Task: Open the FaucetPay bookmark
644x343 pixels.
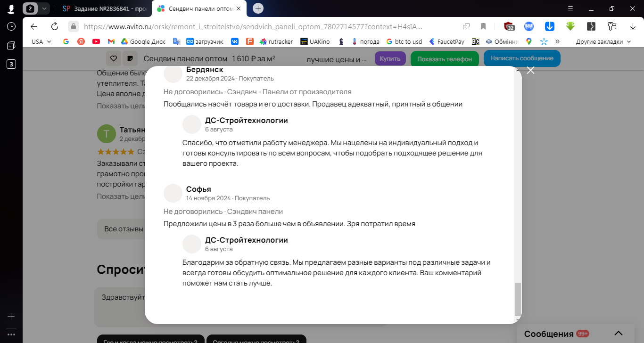Action: [447, 41]
